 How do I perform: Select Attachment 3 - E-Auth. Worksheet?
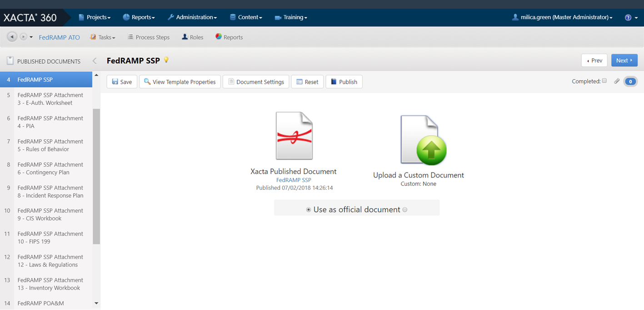[46, 99]
